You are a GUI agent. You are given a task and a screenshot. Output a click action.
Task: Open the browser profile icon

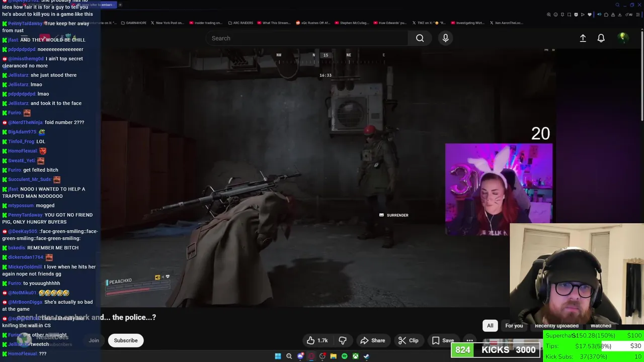click(x=613, y=15)
